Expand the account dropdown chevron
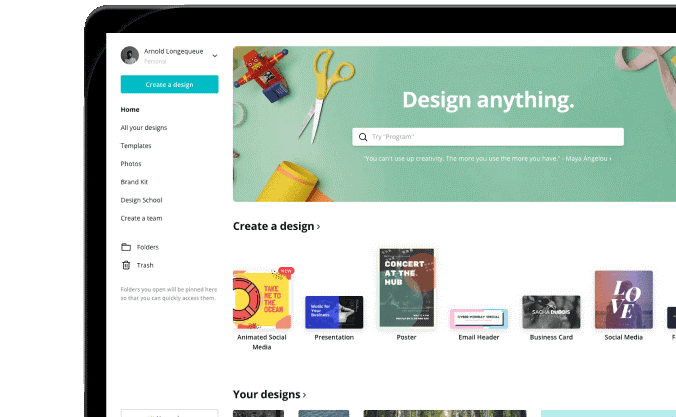This screenshot has width=676, height=417. pos(215,56)
